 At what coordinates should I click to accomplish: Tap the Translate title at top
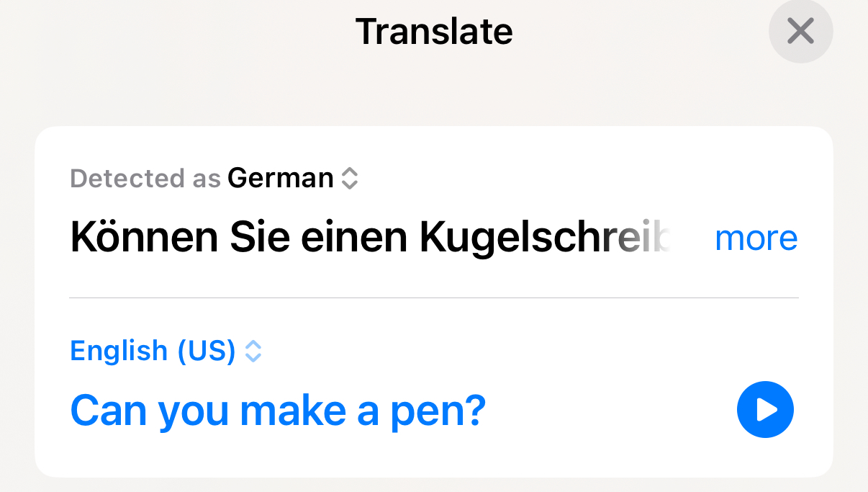433,32
